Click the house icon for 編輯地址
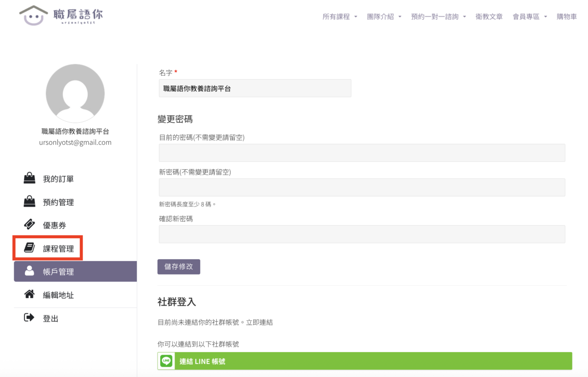The height and width of the screenshot is (377, 588). click(x=29, y=294)
